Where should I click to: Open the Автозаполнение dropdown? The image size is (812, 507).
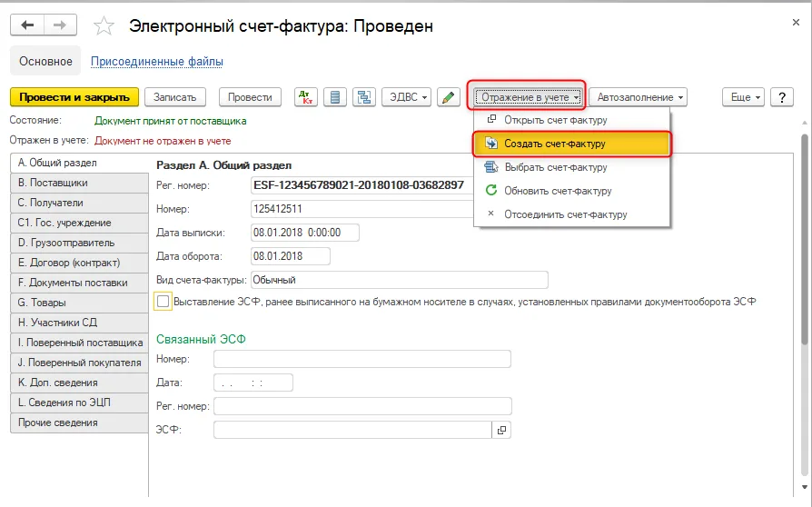coord(638,97)
